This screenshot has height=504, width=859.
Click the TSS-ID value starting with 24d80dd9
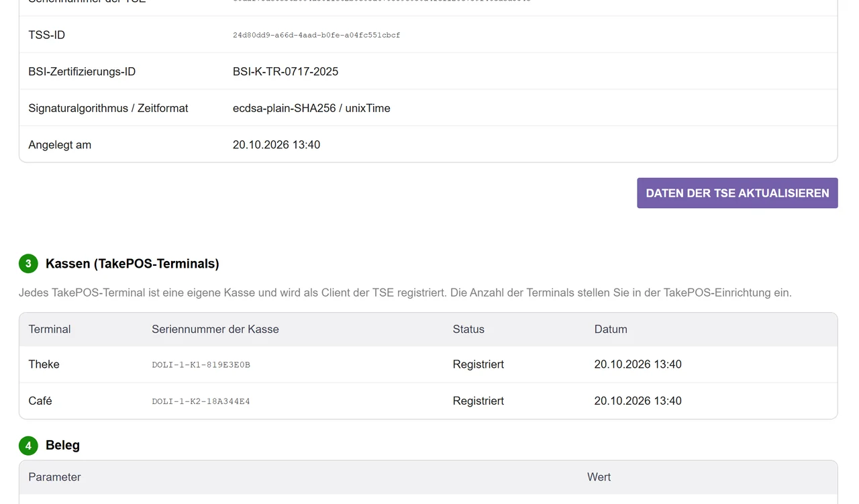click(x=316, y=35)
